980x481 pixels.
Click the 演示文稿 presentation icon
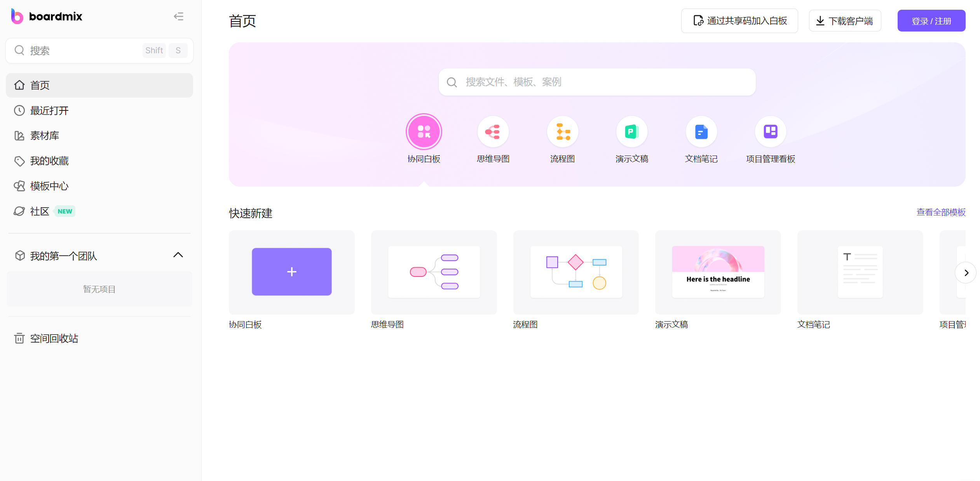[x=631, y=132]
